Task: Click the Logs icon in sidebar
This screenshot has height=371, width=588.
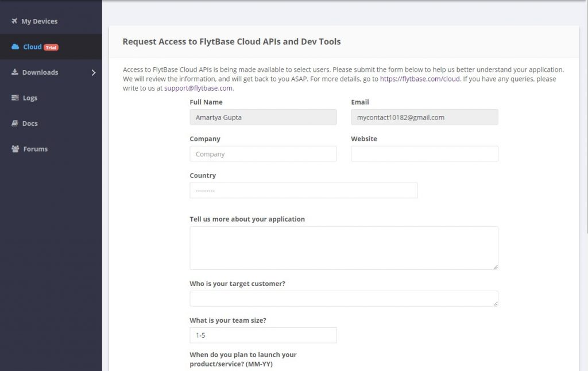Action: pos(15,98)
